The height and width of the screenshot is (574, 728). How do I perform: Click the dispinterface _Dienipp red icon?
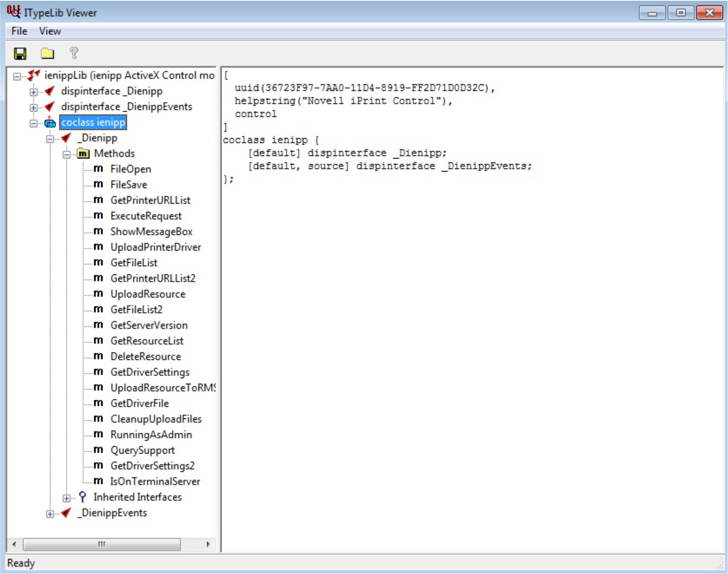tap(50, 91)
